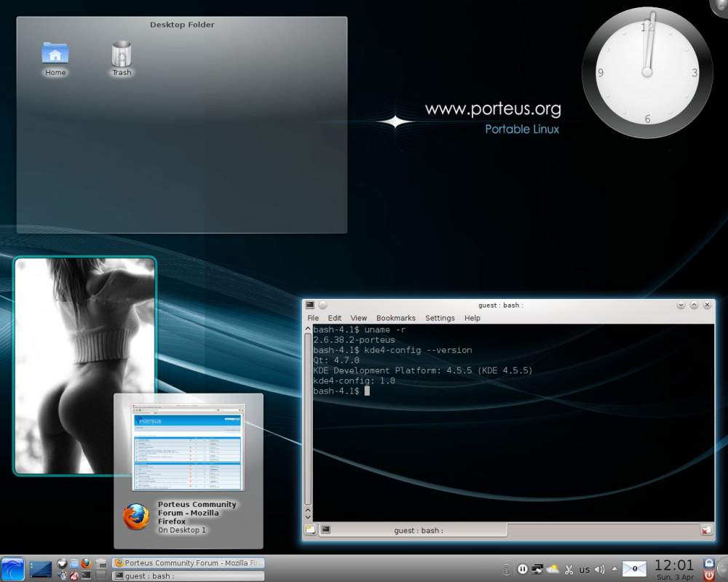Expand hidden system tray icons arrow

pos(614,569)
